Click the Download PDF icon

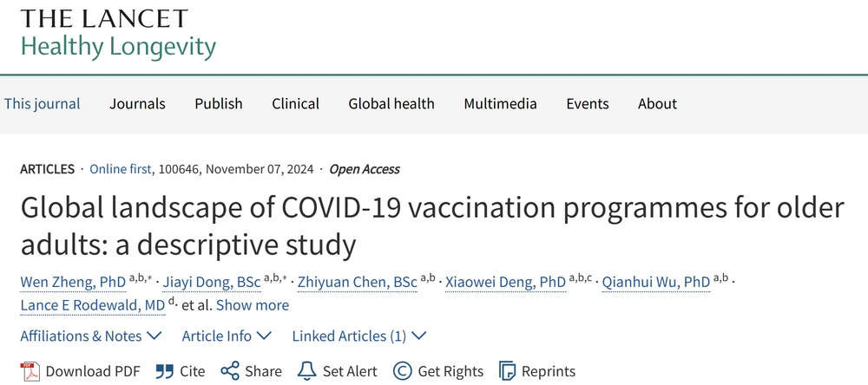(x=30, y=371)
